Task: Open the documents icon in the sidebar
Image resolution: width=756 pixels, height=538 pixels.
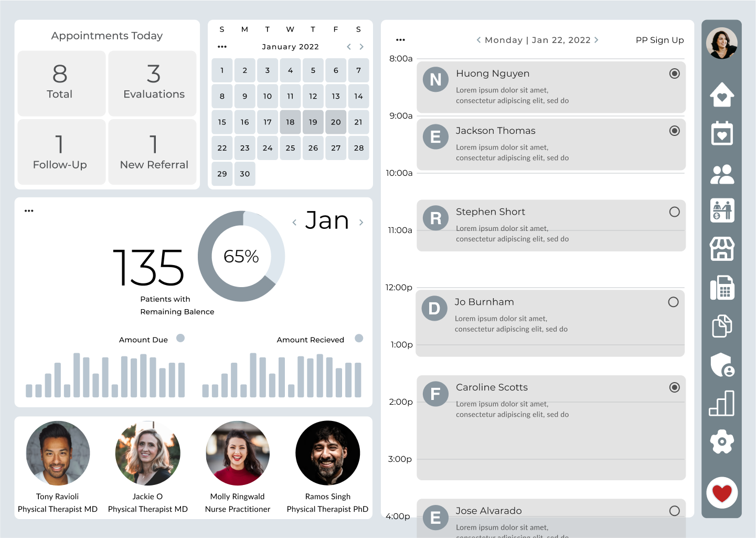Action: click(722, 326)
